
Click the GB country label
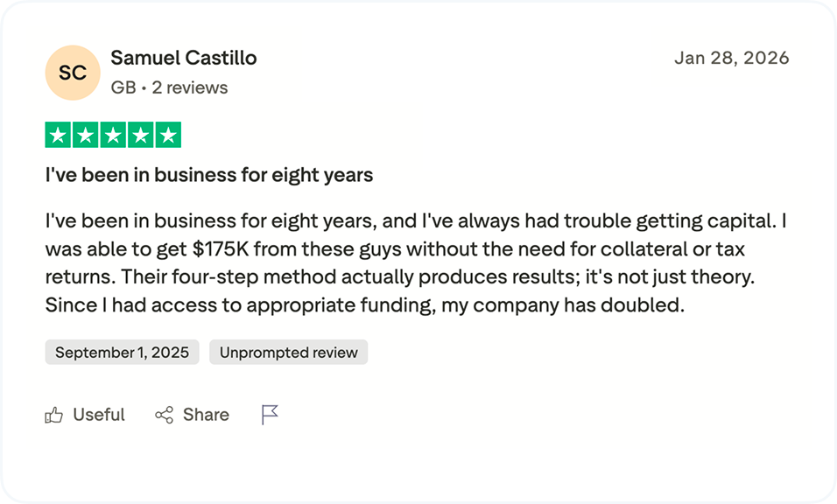123,87
